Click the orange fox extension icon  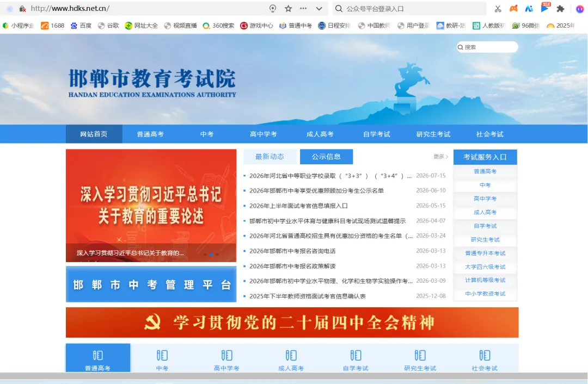(x=513, y=9)
